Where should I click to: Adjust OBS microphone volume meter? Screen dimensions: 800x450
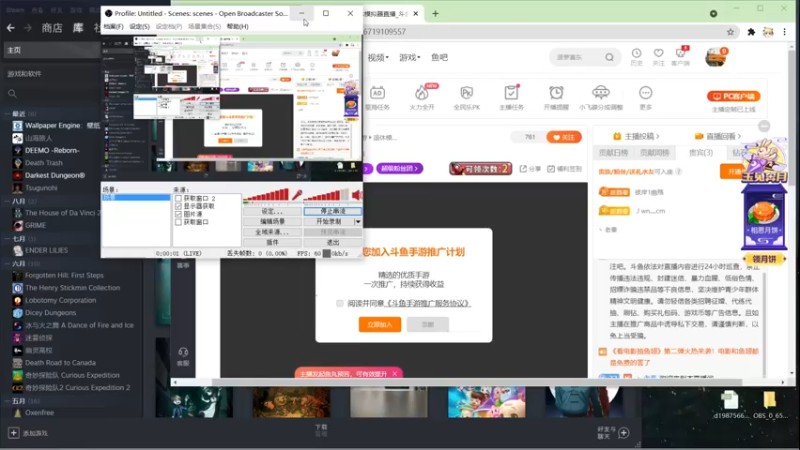pos(266,194)
